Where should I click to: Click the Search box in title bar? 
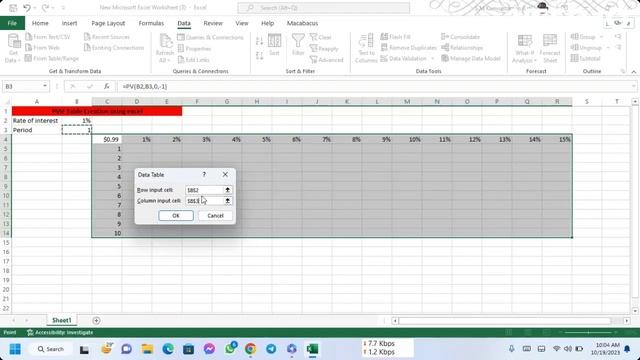324,8
